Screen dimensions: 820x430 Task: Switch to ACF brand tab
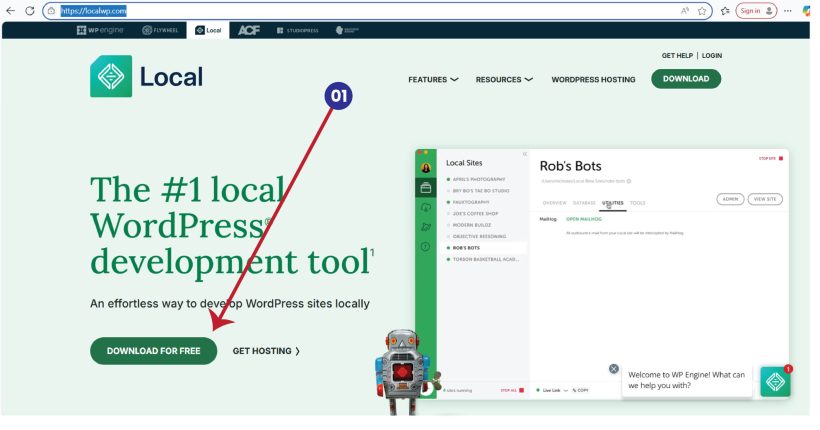click(x=249, y=30)
